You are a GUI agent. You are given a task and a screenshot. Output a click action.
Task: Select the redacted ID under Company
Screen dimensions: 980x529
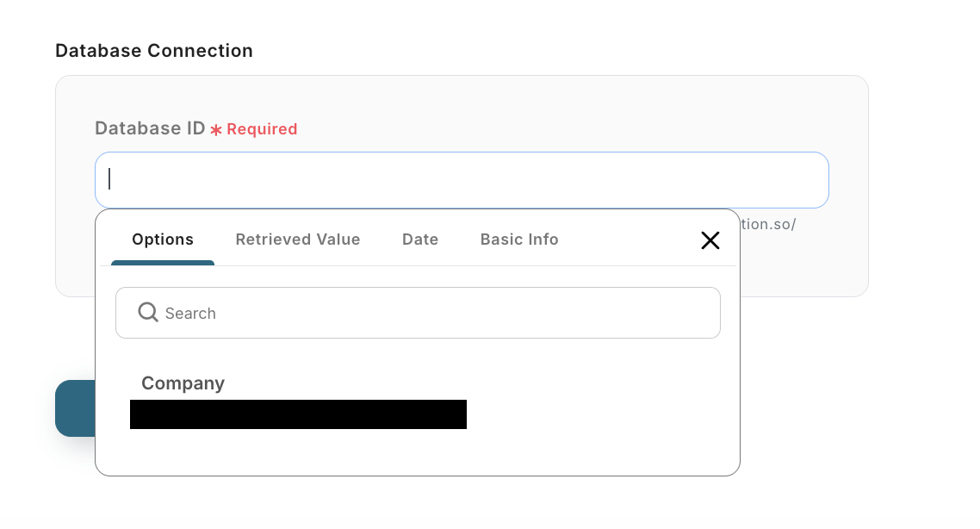pos(298,414)
